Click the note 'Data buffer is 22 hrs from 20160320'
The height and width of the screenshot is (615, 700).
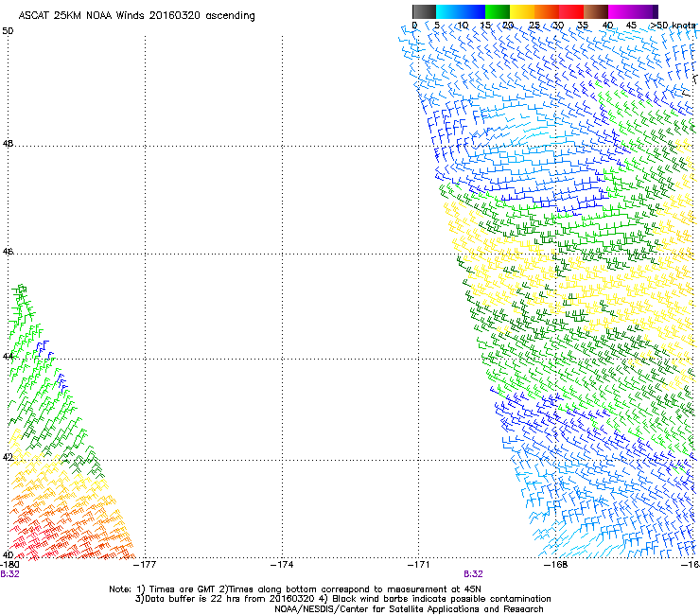coord(224,599)
